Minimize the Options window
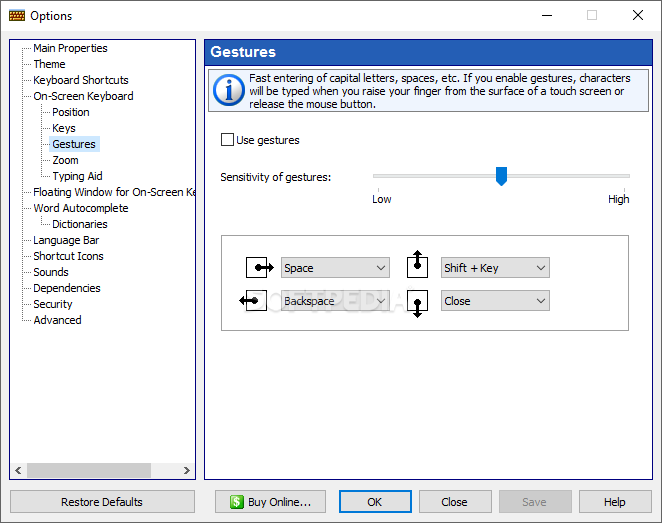 tap(547, 15)
